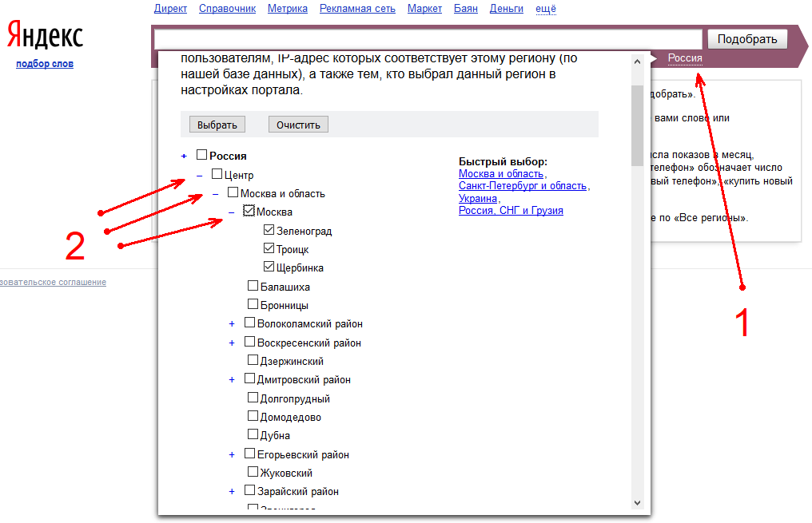Open the Деньги top menu link
This screenshot has width=812, height=523.
(x=507, y=9)
